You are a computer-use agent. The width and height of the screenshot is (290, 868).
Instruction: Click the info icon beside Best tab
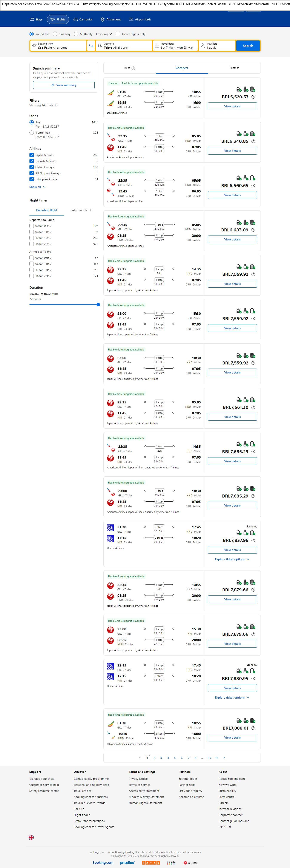pos(133,68)
